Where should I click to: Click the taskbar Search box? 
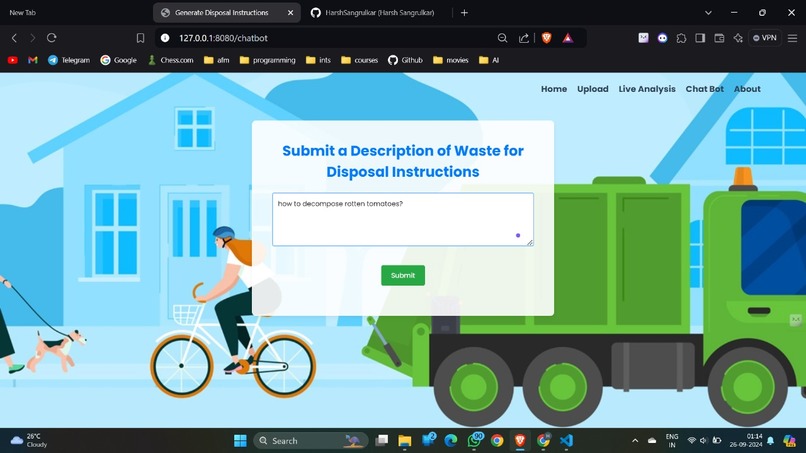311,441
